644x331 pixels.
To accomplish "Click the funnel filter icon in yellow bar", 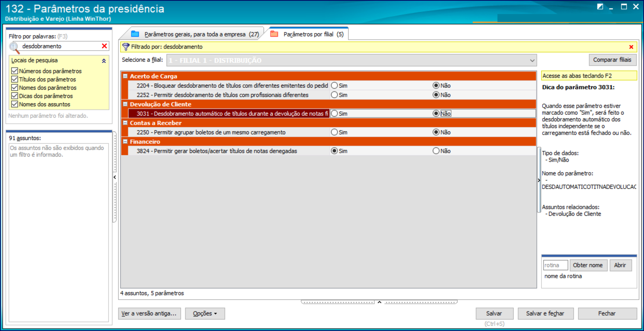I will pos(126,47).
